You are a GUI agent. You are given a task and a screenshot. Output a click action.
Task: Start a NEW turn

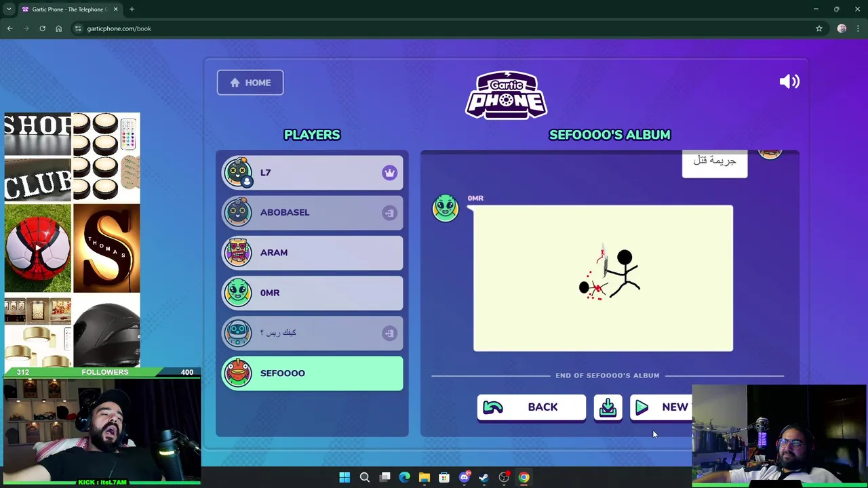click(x=661, y=407)
